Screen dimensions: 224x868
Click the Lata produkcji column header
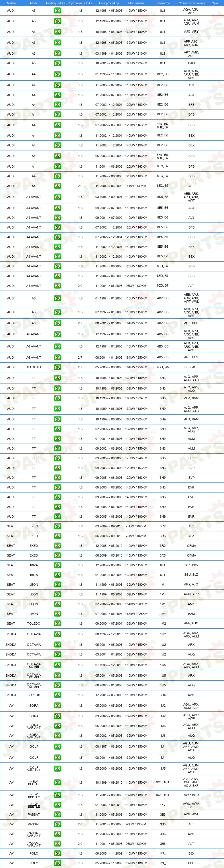pyautogui.click(x=109, y=3)
